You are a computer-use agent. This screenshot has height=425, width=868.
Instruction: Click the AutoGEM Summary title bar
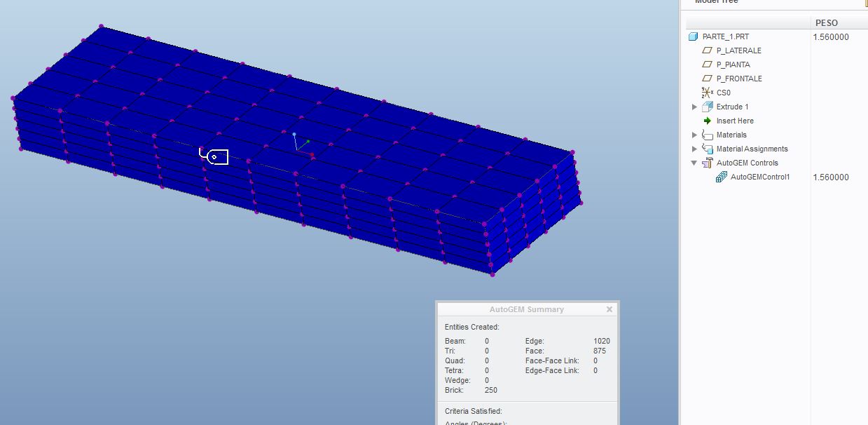[x=526, y=309]
